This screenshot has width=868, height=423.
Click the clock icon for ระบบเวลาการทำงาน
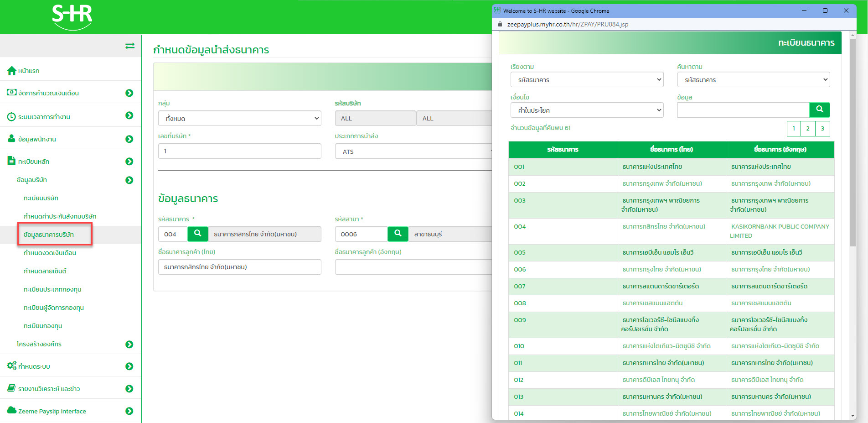tap(11, 116)
